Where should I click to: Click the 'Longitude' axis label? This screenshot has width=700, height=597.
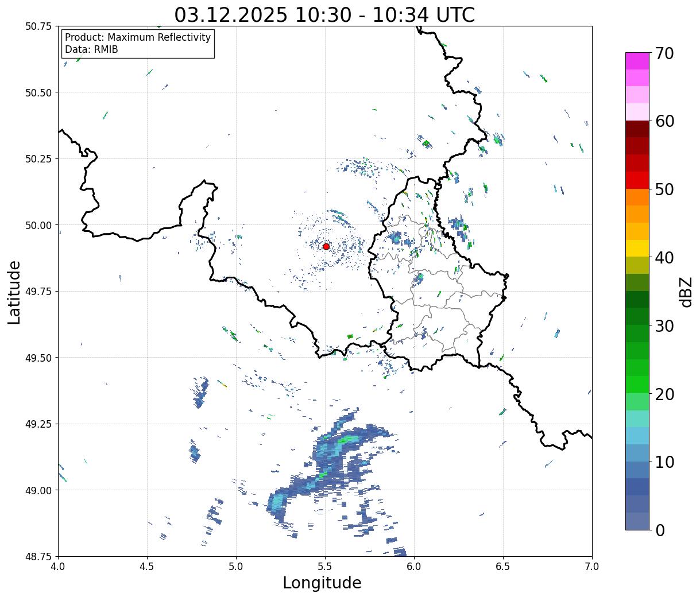(322, 583)
